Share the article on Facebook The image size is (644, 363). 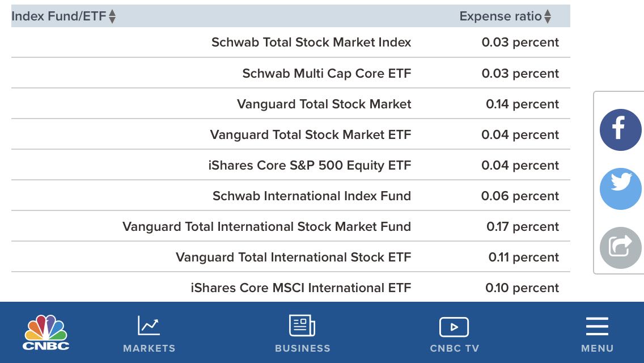point(620,130)
